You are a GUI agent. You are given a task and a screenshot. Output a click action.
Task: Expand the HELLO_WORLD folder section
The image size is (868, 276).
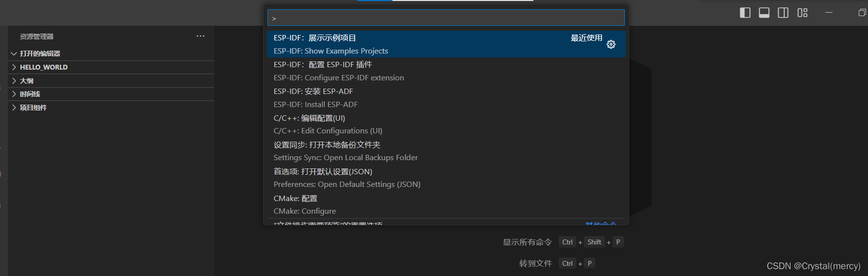coord(111,67)
